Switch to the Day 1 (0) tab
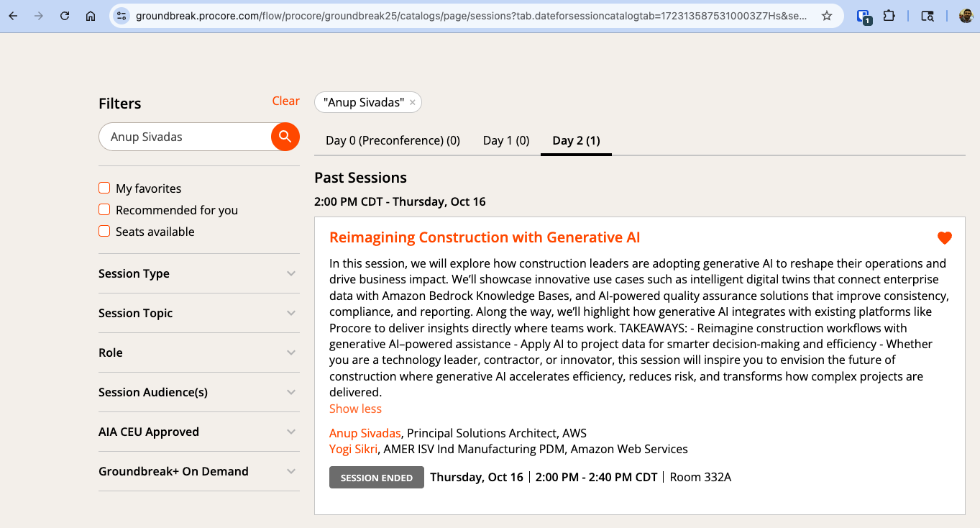Image resolution: width=980 pixels, height=528 pixels. (x=505, y=140)
